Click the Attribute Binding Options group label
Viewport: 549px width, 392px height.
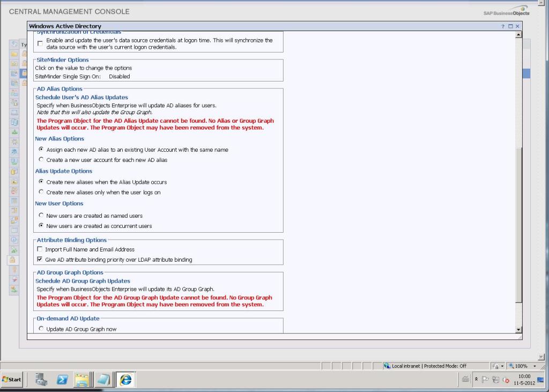pyautogui.click(x=72, y=240)
